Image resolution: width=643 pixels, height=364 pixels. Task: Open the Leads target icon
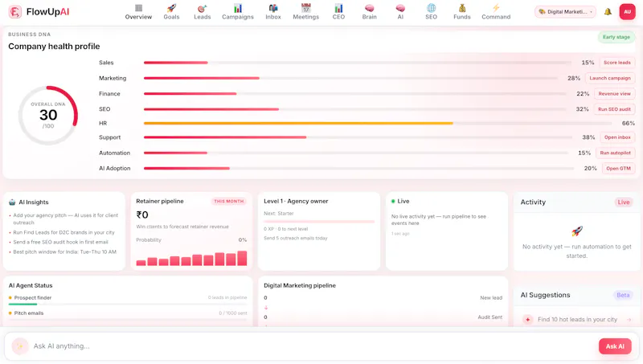click(x=203, y=8)
